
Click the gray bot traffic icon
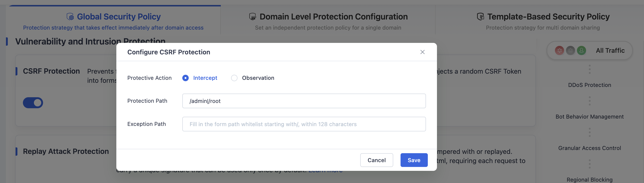570,51
